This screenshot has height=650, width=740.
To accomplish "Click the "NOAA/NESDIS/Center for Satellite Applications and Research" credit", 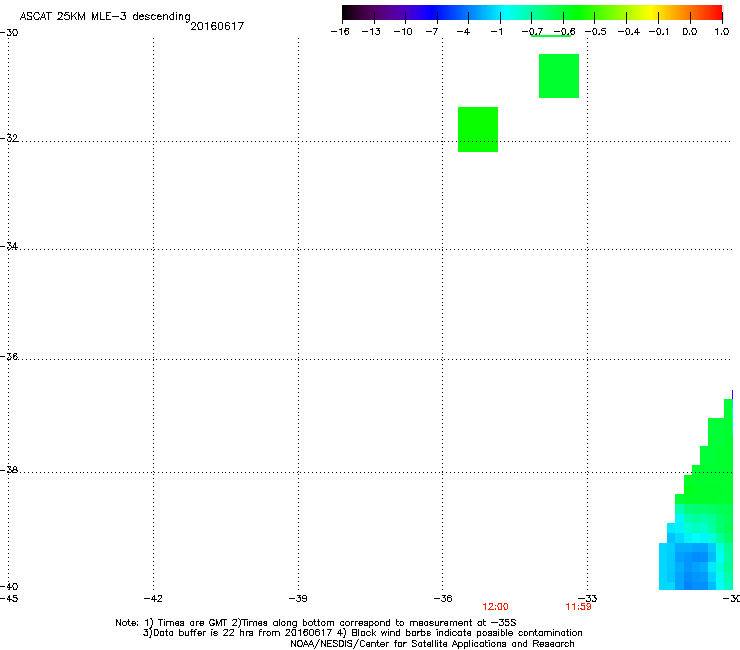I will pyautogui.click(x=432, y=644).
